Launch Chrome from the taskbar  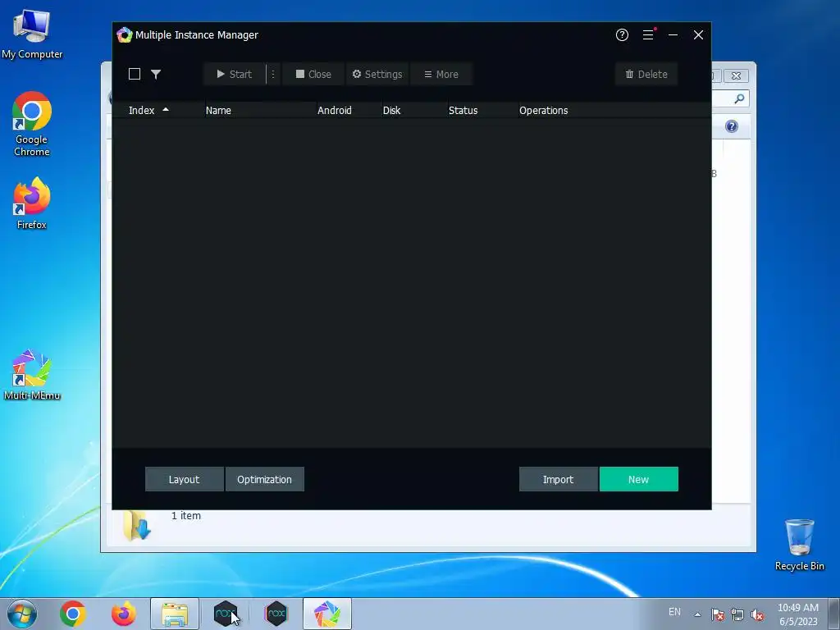(73, 614)
